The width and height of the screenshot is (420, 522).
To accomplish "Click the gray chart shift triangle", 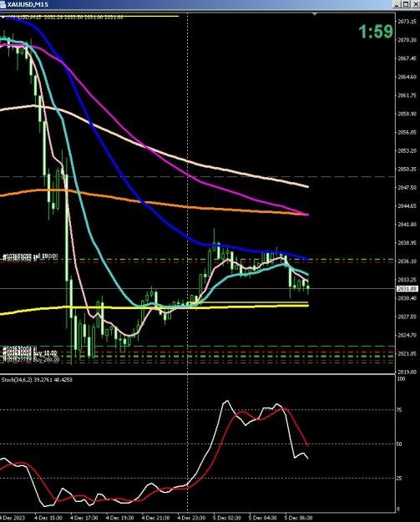I will tap(315, 14).
